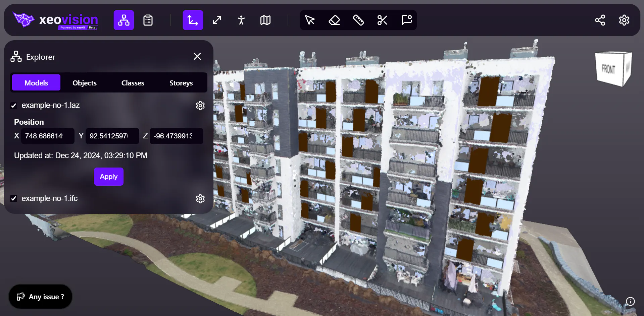
Task: Pick the eraser hide tool
Action: pos(334,20)
